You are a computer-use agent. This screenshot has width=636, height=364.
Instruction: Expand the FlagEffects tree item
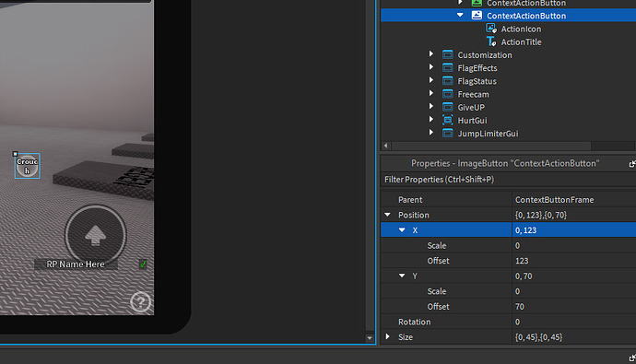tap(431, 67)
